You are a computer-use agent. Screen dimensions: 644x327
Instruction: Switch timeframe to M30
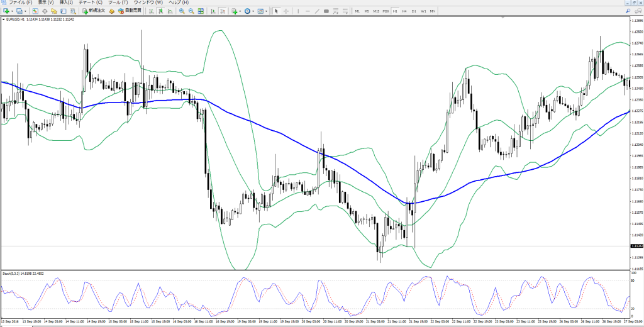point(386,11)
